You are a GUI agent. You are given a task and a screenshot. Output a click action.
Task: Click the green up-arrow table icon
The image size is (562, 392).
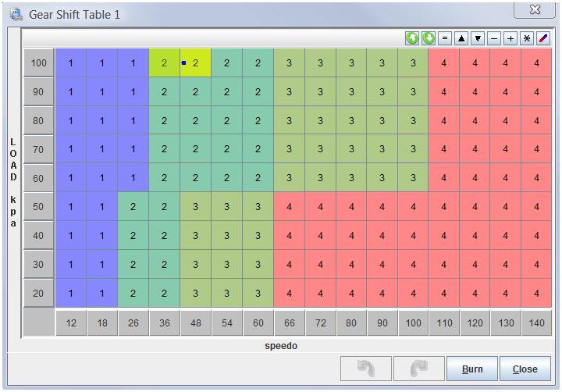(x=412, y=38)
